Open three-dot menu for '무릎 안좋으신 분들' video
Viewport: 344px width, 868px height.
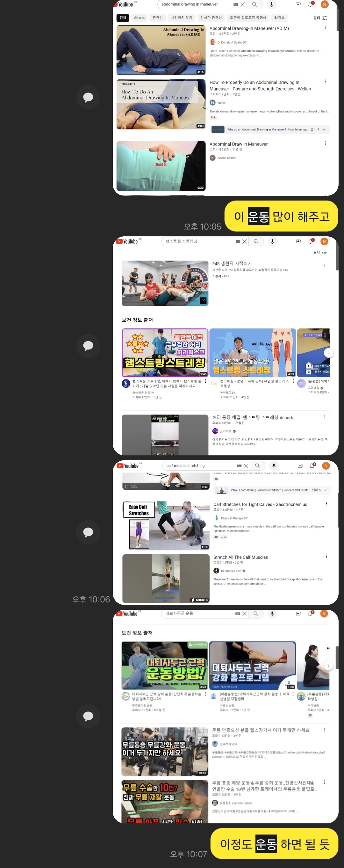325,730
